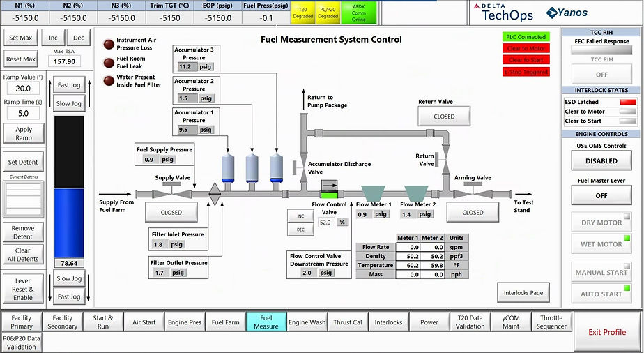644x353 pixels.
Task: Click the E-Stop Triggered status indicator
Action: (x=526, y=71)
